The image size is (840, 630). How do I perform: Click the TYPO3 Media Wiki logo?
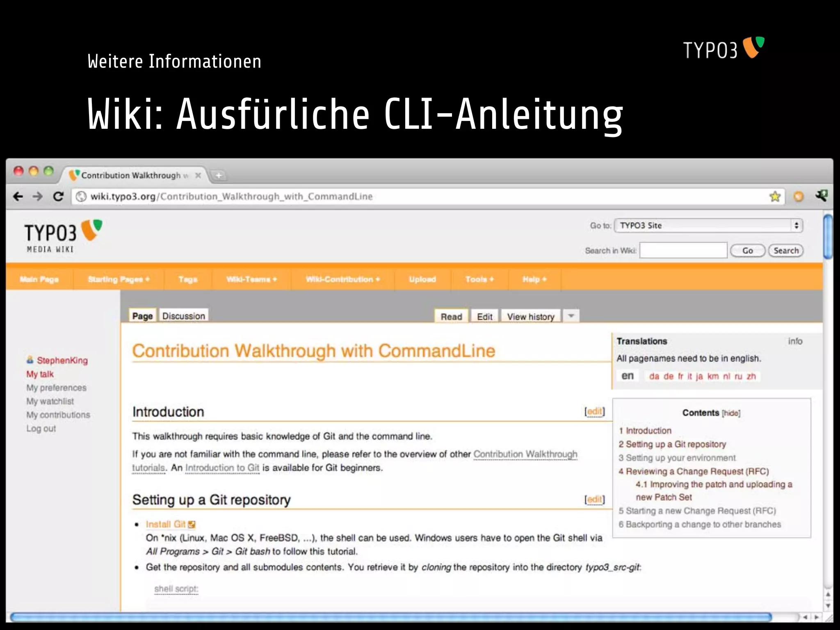pos(63,236)
